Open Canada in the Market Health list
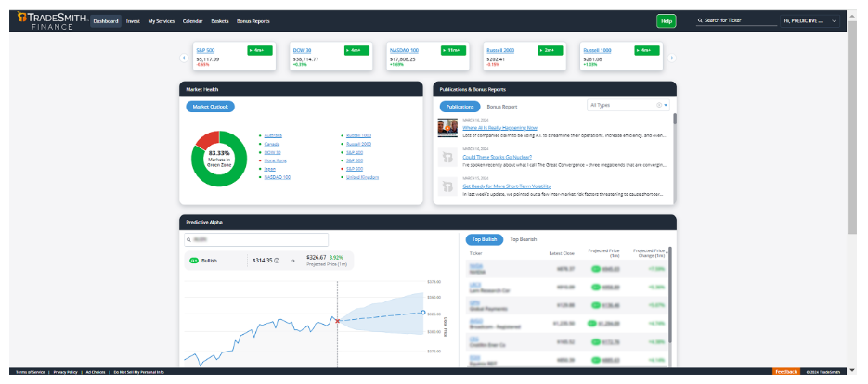 pyautogui.click(x=272, y=144)
